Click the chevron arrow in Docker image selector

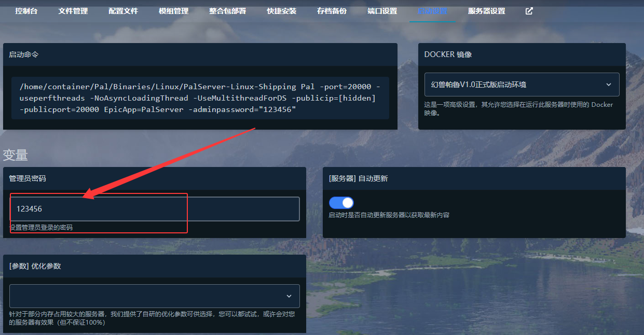(x=609, y=85)
